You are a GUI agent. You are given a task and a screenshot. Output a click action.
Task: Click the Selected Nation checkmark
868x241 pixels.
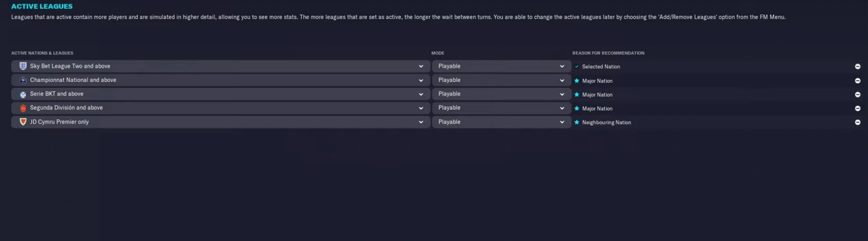point(576,66)
